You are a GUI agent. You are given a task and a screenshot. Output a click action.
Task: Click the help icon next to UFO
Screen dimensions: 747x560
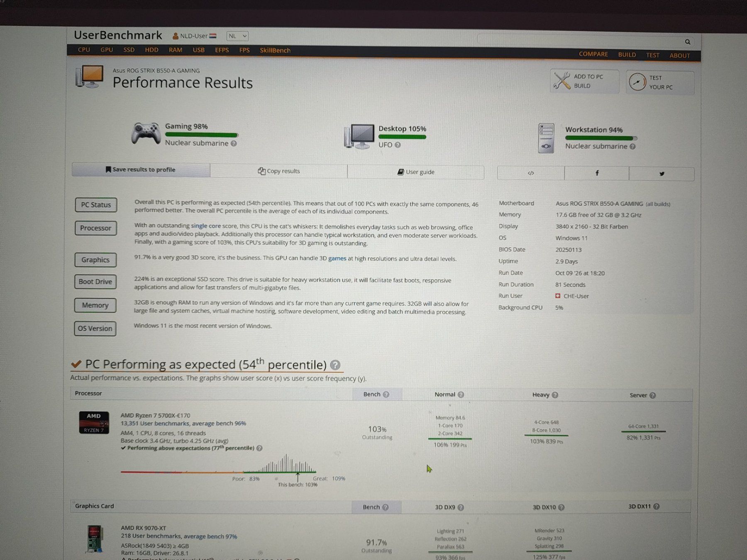pyautogui.click(x=398, y=145)
